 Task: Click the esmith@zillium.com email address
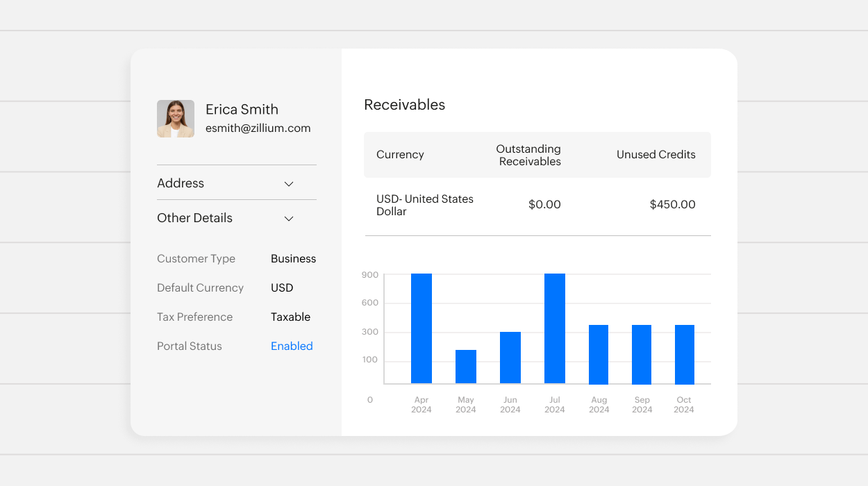coord(258,128)
